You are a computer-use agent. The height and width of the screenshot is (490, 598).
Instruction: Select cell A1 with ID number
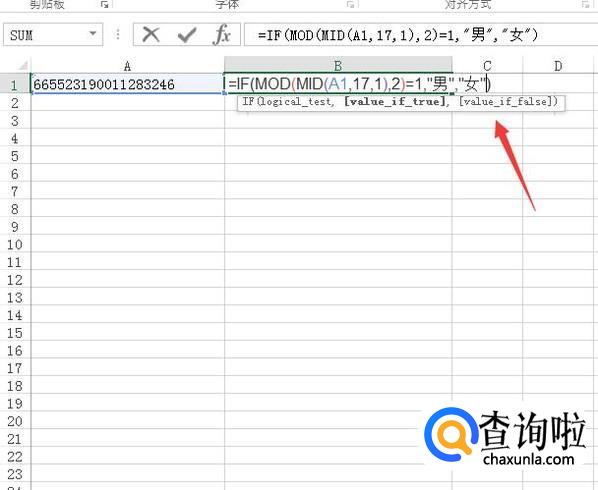[x=127, y=84]
